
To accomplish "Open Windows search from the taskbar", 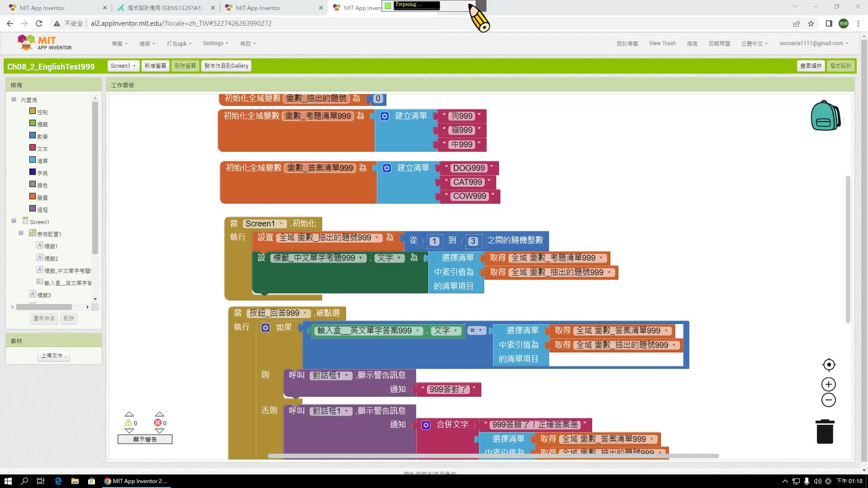I will [x=24, y=481].
